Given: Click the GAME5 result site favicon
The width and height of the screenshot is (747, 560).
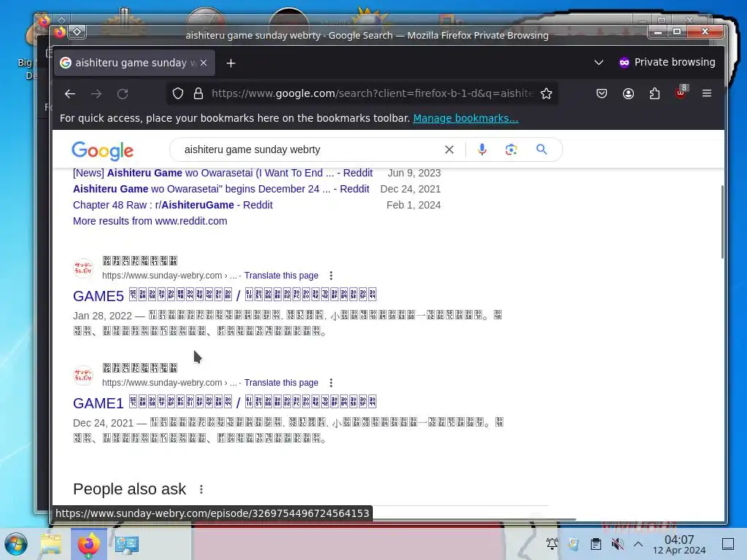Looking at the screenshot, I should click(x=83, y=268).
